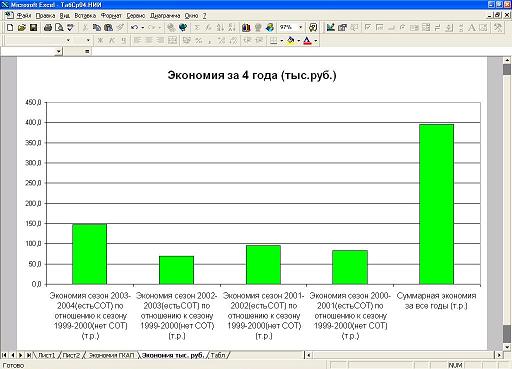512x369 pixels.
Task: Click the Copy icon in the toolbar
Action: coord(97,27)
